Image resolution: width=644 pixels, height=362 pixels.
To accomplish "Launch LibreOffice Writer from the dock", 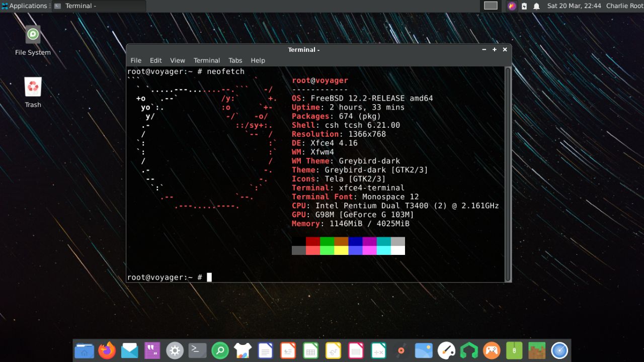I will click(x=266, y=350).
